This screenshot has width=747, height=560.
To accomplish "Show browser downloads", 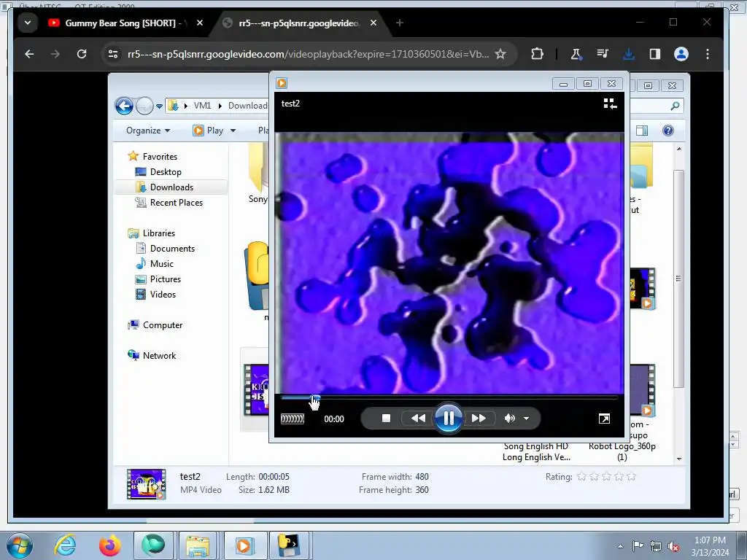I will click(629, 54).
